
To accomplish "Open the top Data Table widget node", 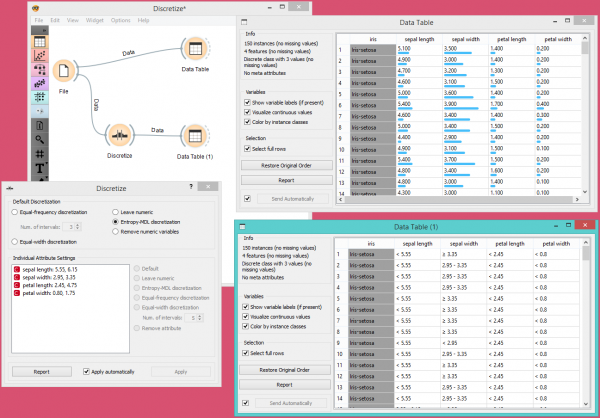I will point(194,50).
